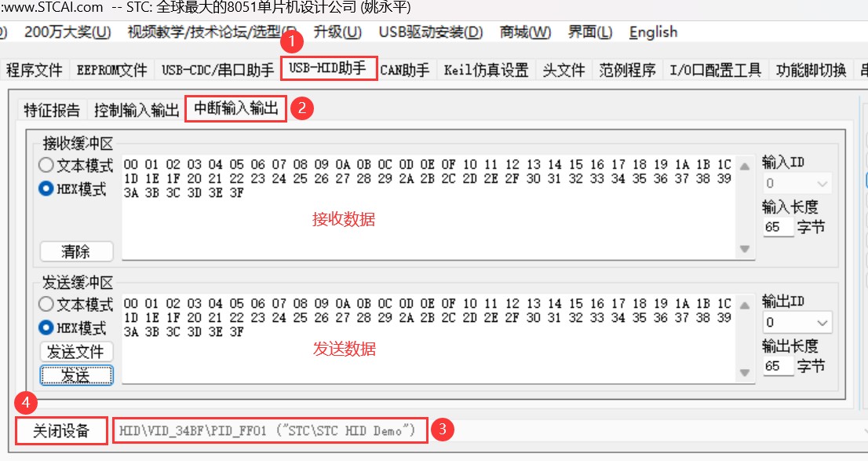Click the 输出长度 byte count field
Image resolution: width=868 pixels, height=461 pixels.
point(778,366)
